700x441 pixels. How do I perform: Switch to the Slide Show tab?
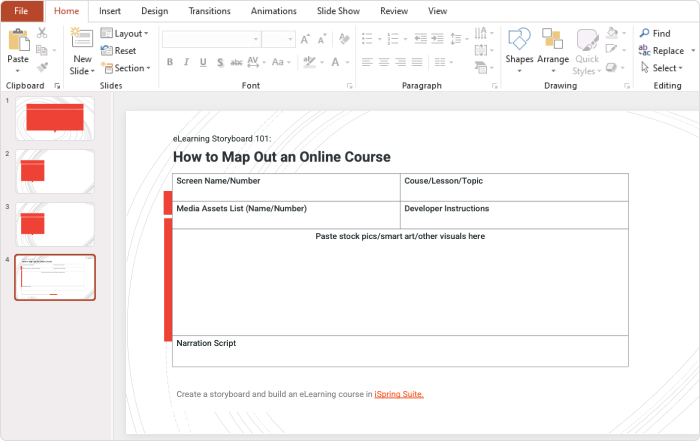point(338,11)
